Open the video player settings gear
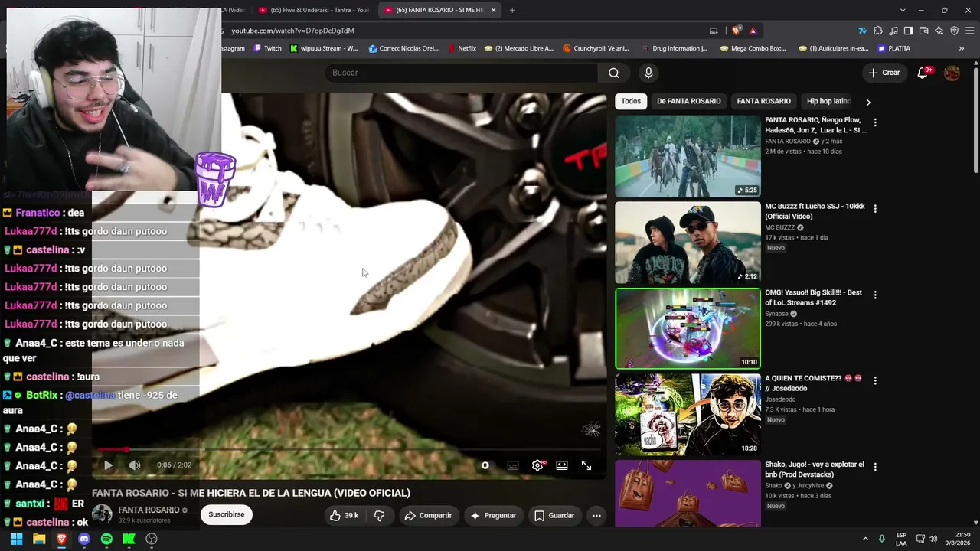 point(538,465)
